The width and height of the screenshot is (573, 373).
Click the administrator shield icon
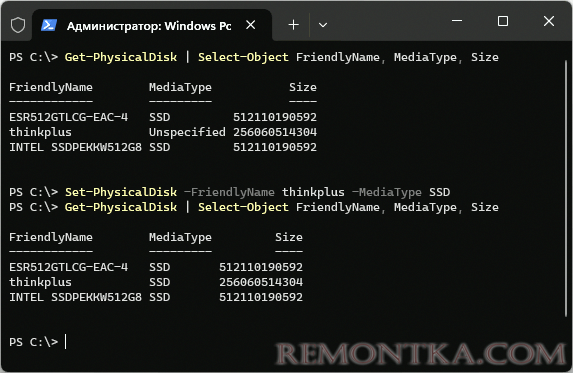pyautogui.click(x=18, y=25)
